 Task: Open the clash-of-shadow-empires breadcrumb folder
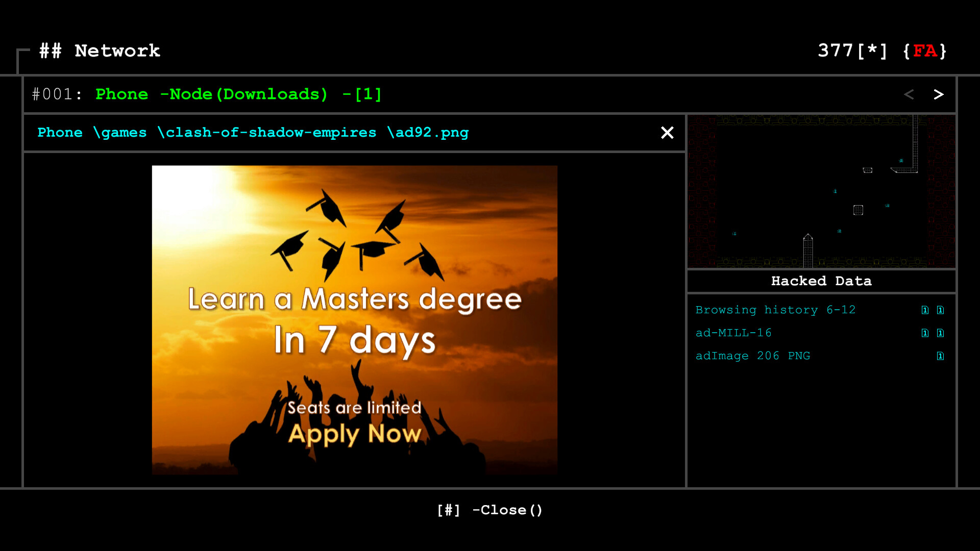(267, 133)
